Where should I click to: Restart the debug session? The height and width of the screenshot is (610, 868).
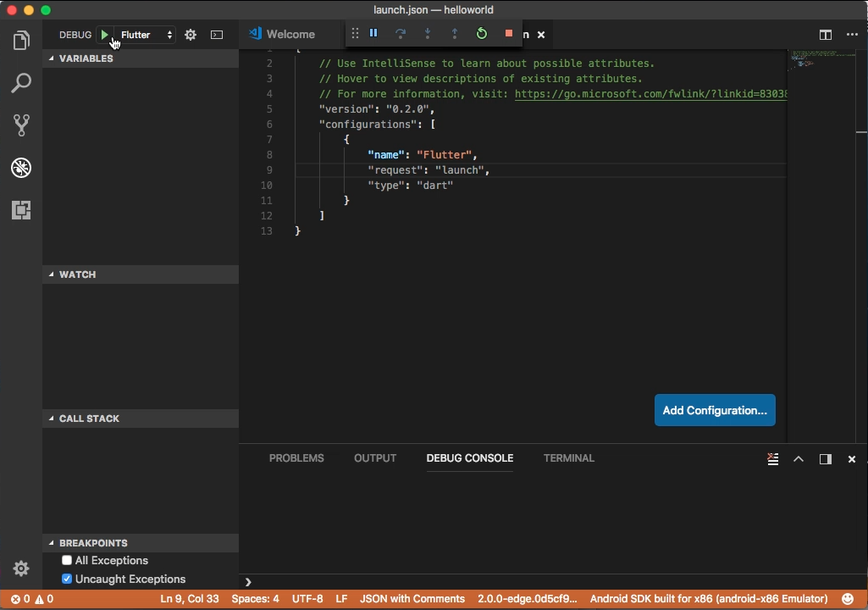click(482, 33)
